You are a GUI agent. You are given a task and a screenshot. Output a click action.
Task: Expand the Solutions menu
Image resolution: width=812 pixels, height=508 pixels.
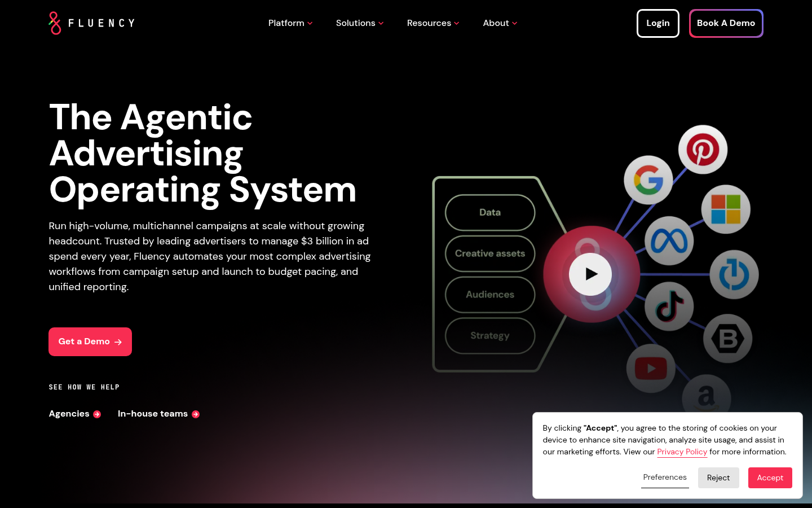coord(360,23)
